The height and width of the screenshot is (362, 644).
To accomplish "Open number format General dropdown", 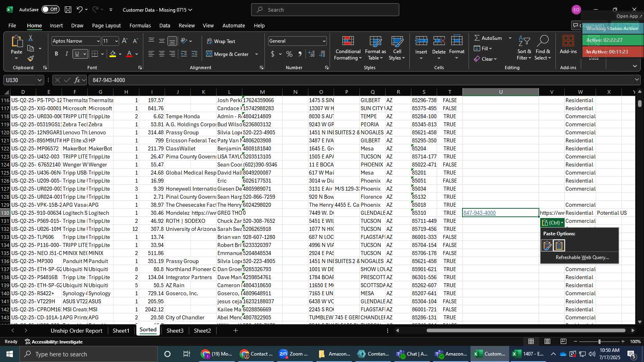I will (324, 41).
